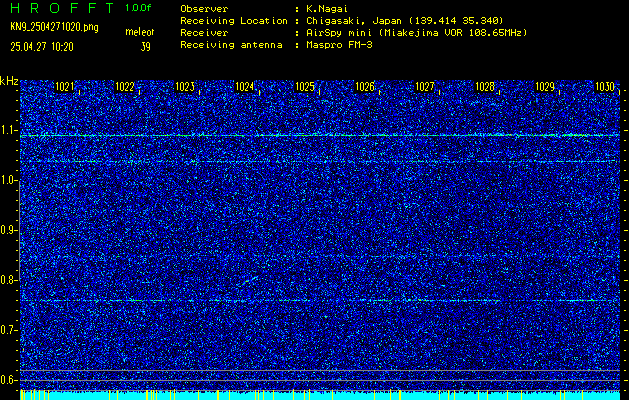Click the Receiving antenna label
This screenshot has width=629, height=400.
click(231, 45)
